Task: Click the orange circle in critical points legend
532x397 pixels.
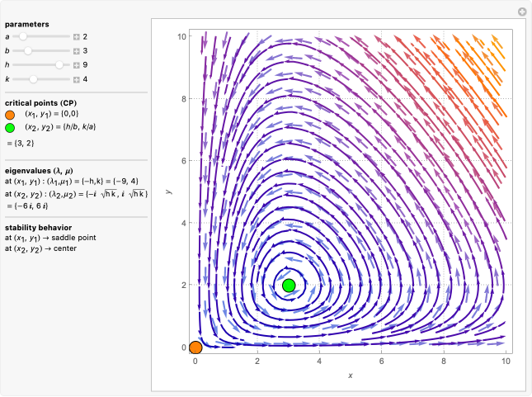Action: coord(10,115)
